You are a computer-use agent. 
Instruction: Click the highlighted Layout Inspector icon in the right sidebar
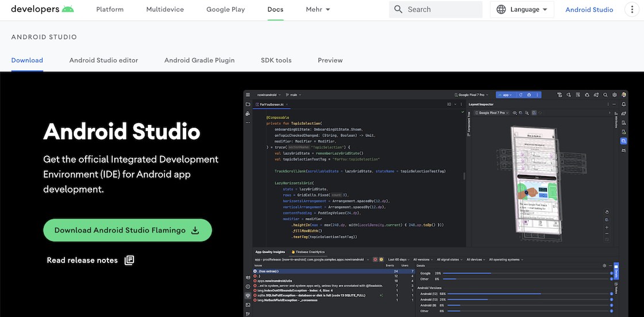[624, 141]
